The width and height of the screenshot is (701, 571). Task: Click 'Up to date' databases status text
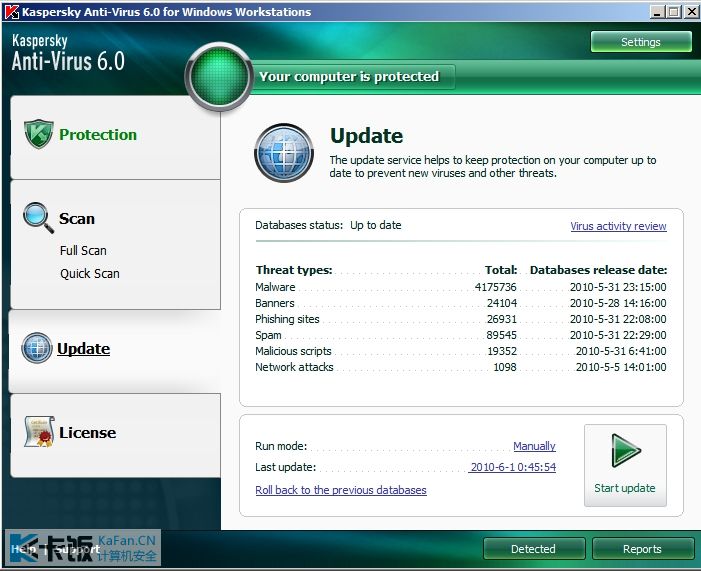(x=376, y=225)
